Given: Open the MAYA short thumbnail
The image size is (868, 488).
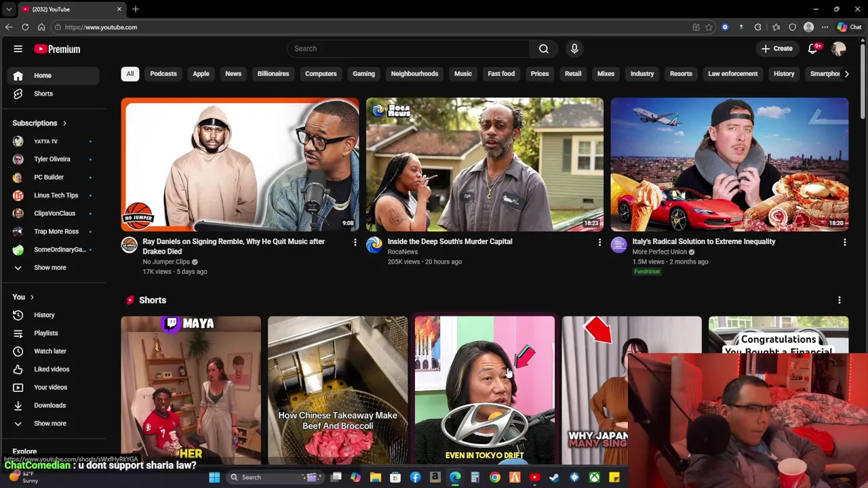Looking at the screenshot, I should pyautogui.click(x=191, y=390).
